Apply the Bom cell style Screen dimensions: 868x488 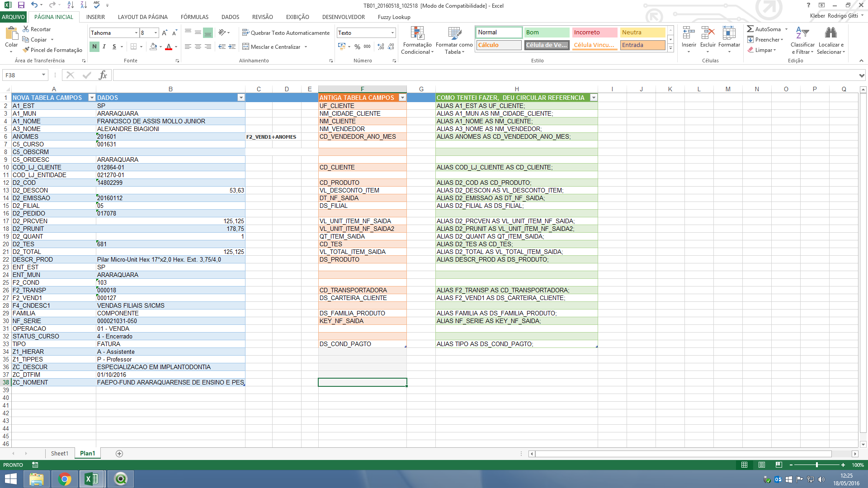[547, 32]
